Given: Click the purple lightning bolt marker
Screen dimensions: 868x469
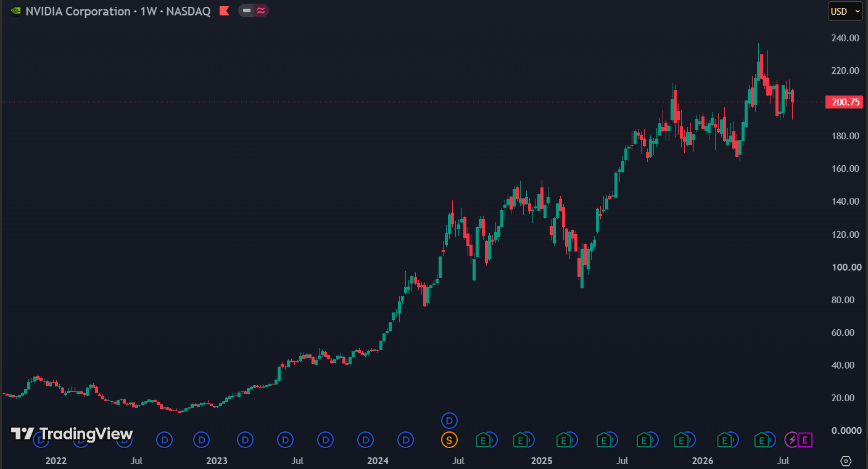Looking at the screenshot, I should coord(792,440).
